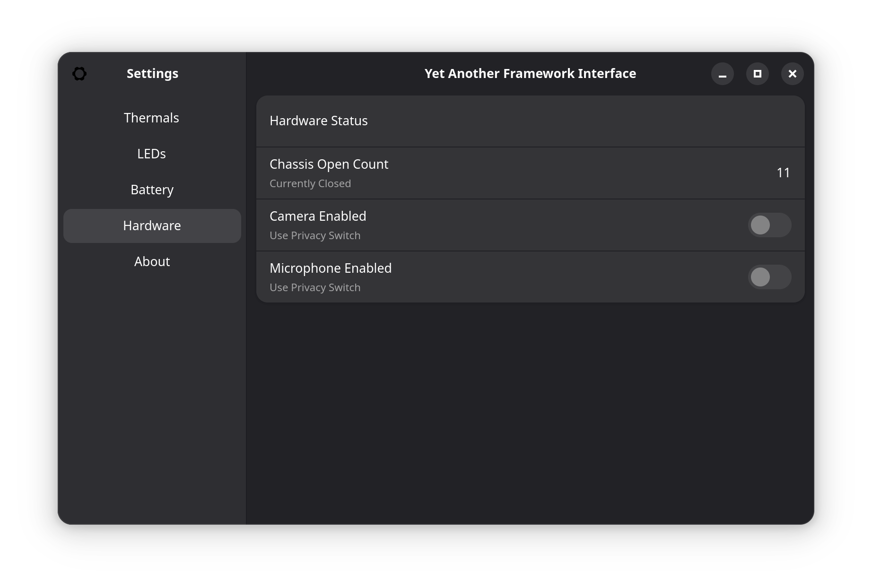Switch to the LEDs section
The height and width of the screenshot is (588, 872).
(x=151, y=154)
